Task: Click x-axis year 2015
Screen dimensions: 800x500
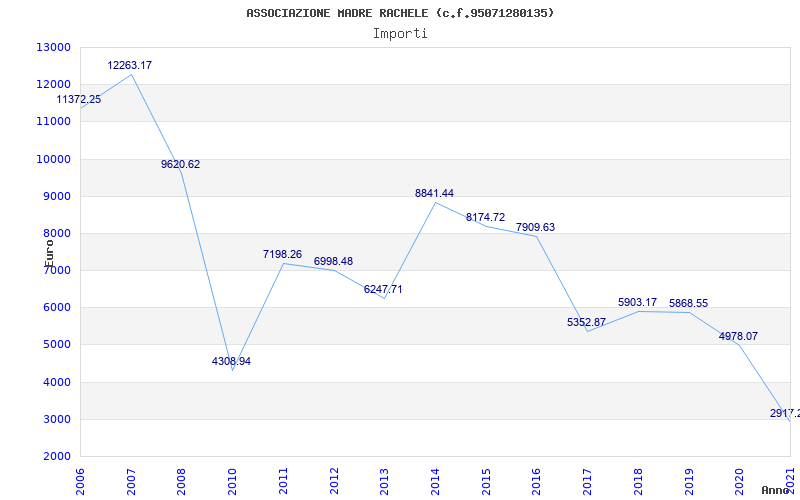Action: tap(486, 482)
